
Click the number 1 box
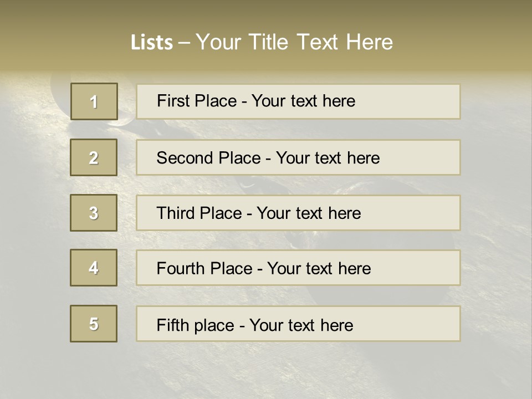tap(94, 101)
